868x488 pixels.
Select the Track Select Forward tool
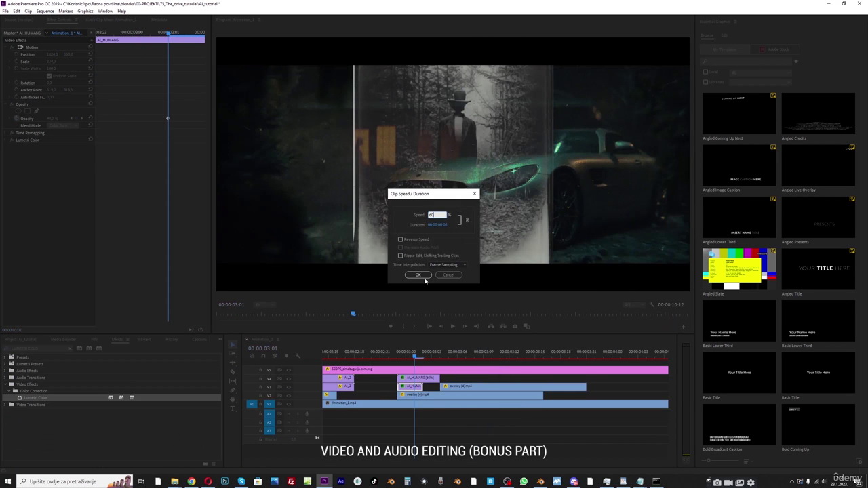(x=233, y=354)
